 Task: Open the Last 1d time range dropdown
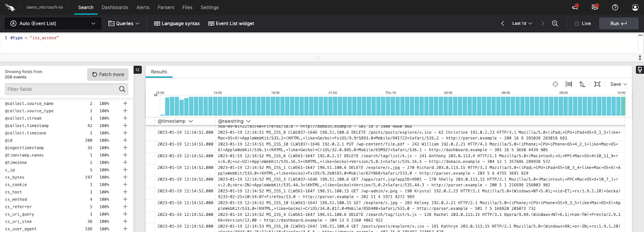[x=522, y=23]
